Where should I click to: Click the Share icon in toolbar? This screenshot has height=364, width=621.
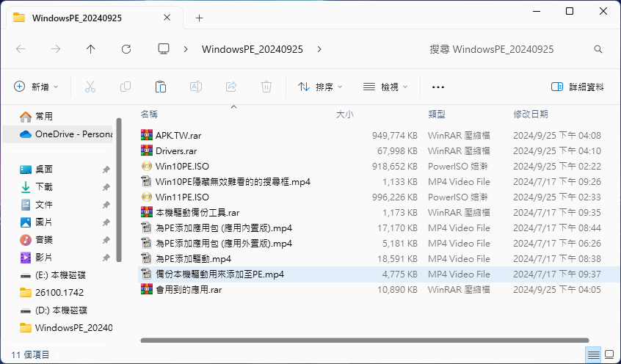point(231,87)
